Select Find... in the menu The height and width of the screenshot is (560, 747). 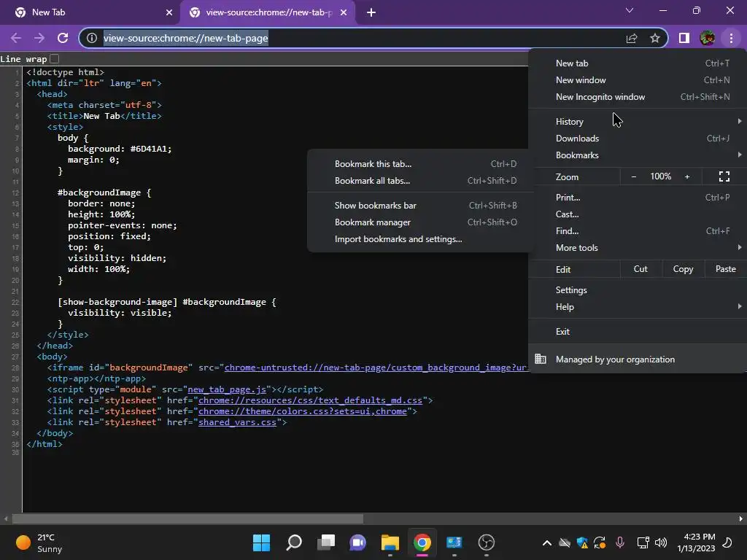638,231
